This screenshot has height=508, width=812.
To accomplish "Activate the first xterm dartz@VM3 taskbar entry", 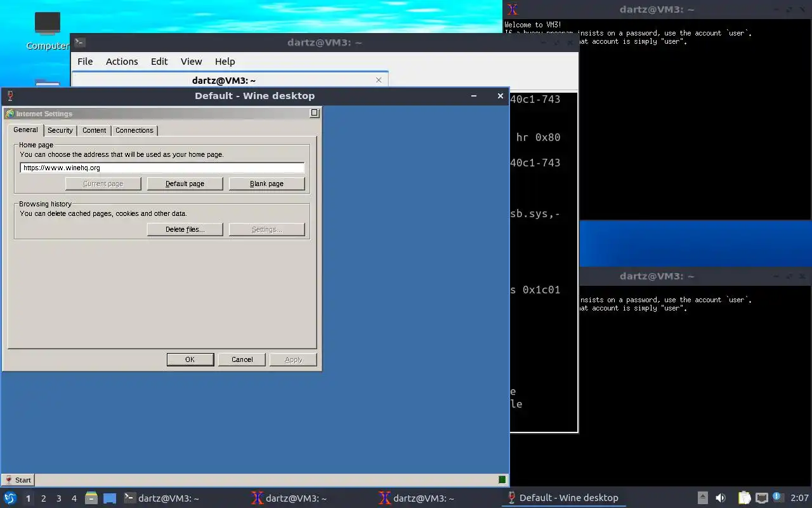I will click(x=311, y=498).
